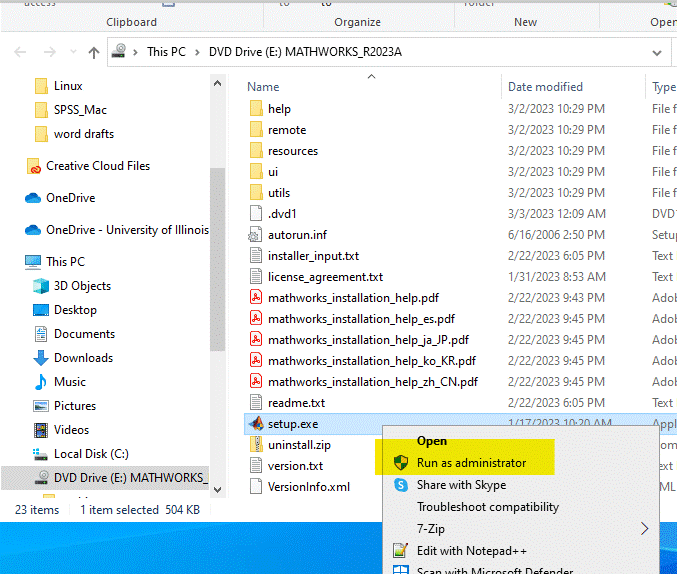The height and width of the screenshot is (574, 677).
Task: Click 'This PC' in the address breadcrumb
Action: pyautogui.click(x=166, y=52)
